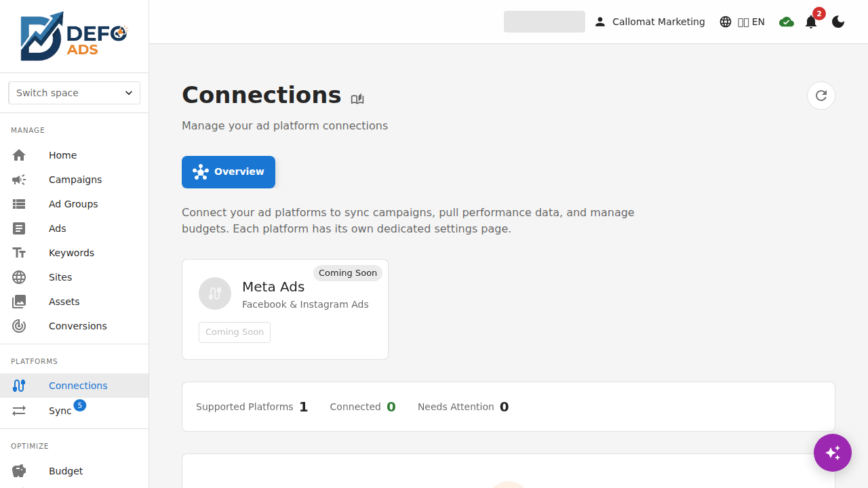Click the Connected count stat
Viewport: 868px width, 488px height.
363,407
